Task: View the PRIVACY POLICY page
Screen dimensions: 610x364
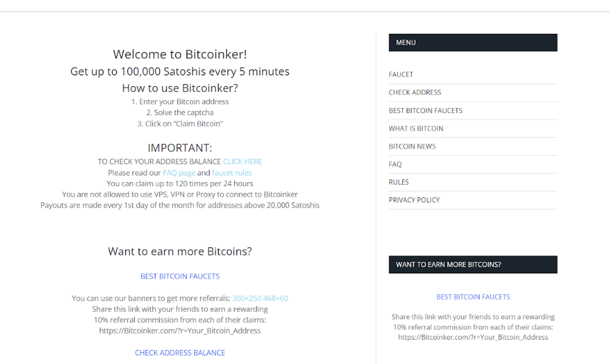Action: pyautogui.click(x=414, y=200)
